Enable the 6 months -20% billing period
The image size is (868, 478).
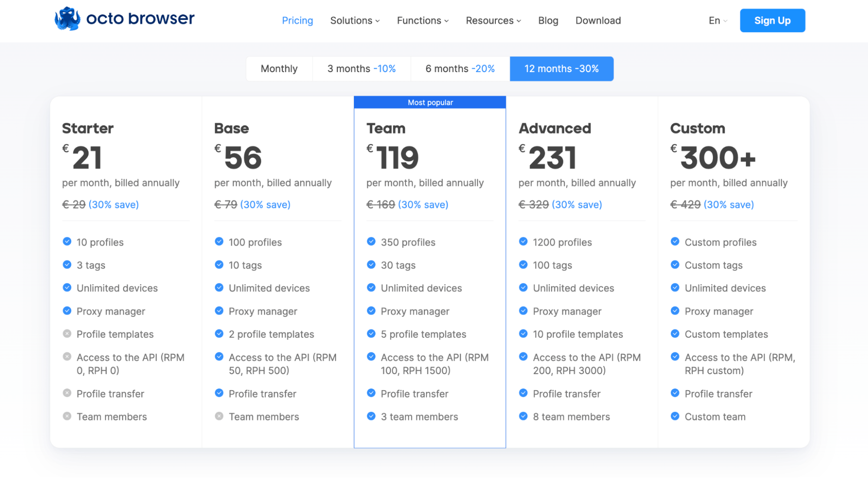(459, 68)
